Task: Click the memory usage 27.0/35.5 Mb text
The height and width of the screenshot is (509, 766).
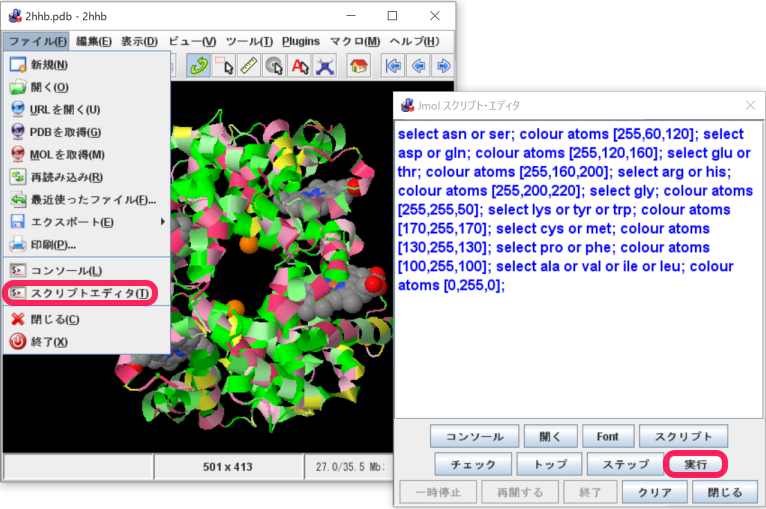Action: click(x=349, y=467)
